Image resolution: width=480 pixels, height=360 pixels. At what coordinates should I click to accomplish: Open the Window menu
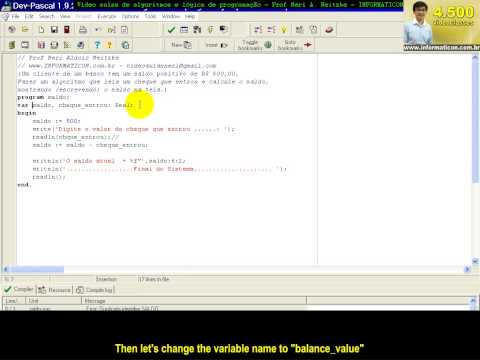click(171, 16)
